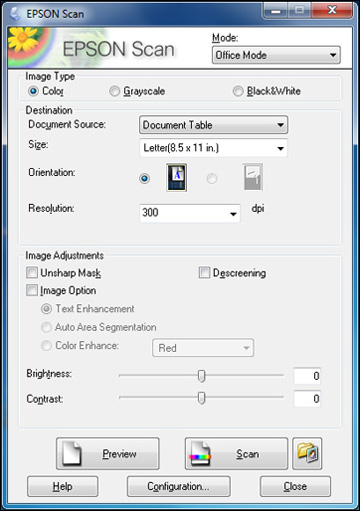Click the file save settings folder icon
Viewport: 360px width, 511px height.
[307, 454]
